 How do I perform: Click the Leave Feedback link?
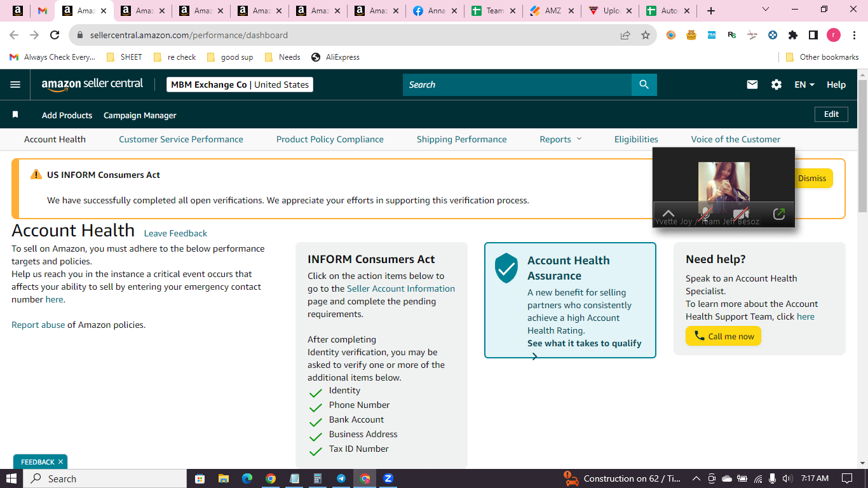click(x=175, y=233)
